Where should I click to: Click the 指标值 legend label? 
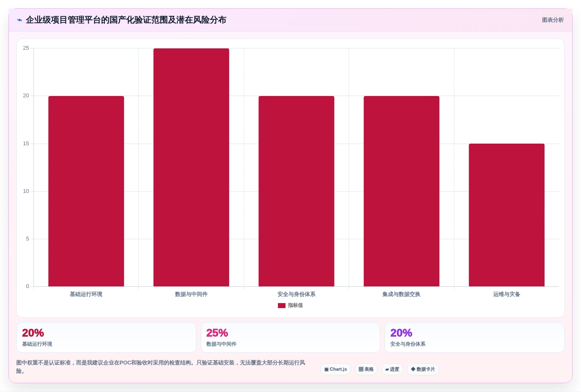pos(296,306)
